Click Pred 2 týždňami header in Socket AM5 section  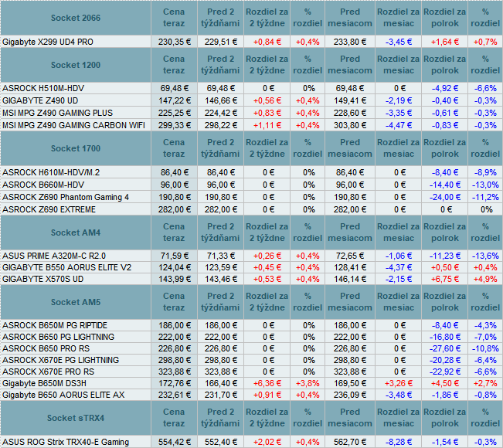coord(220,302)
